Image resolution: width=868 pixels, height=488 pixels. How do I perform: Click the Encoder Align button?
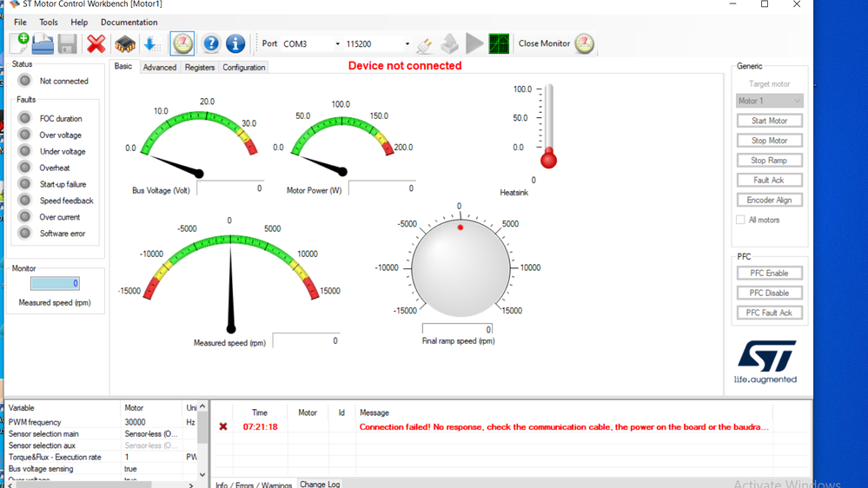pos(769,200)
